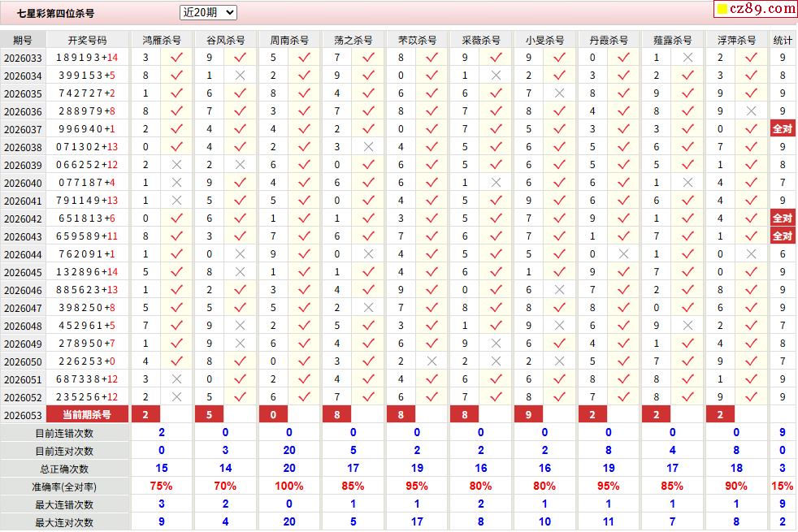This screenshot has width=798, height=532.
Task: Select the 期号 column header
Action: coord(23,40)
